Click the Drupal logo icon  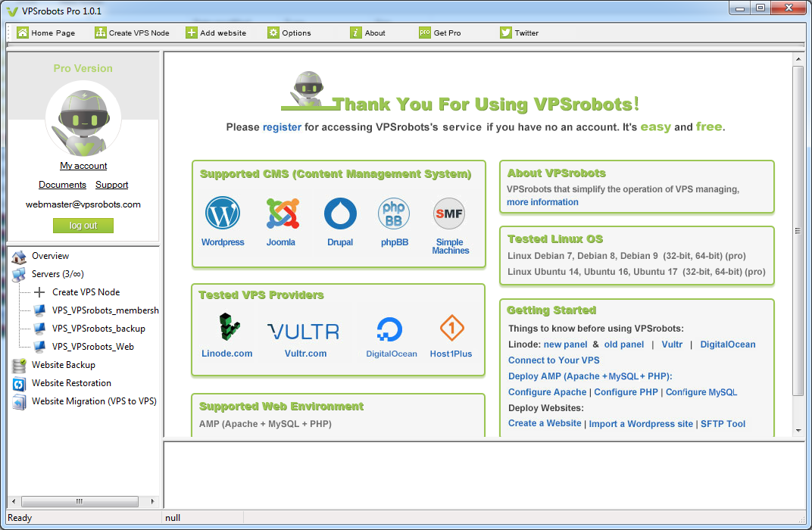(x=340, y=214)
